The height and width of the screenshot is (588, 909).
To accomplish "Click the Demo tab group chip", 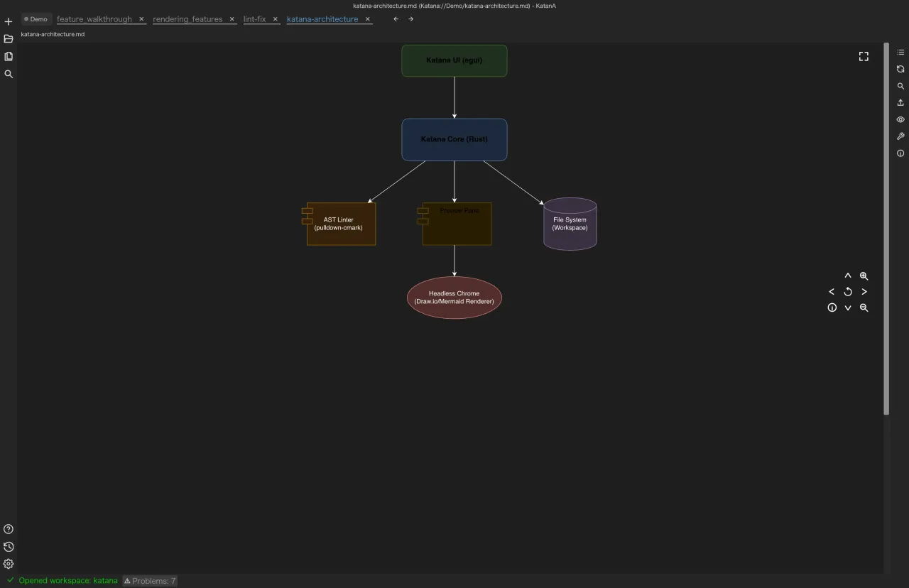I will coord(36,19).
